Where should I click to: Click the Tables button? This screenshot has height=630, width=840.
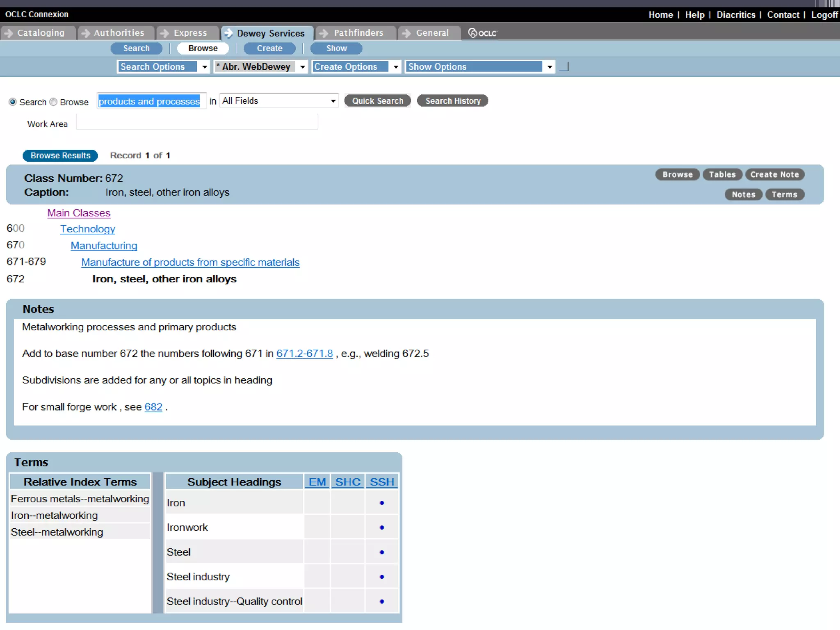point(722,174)
